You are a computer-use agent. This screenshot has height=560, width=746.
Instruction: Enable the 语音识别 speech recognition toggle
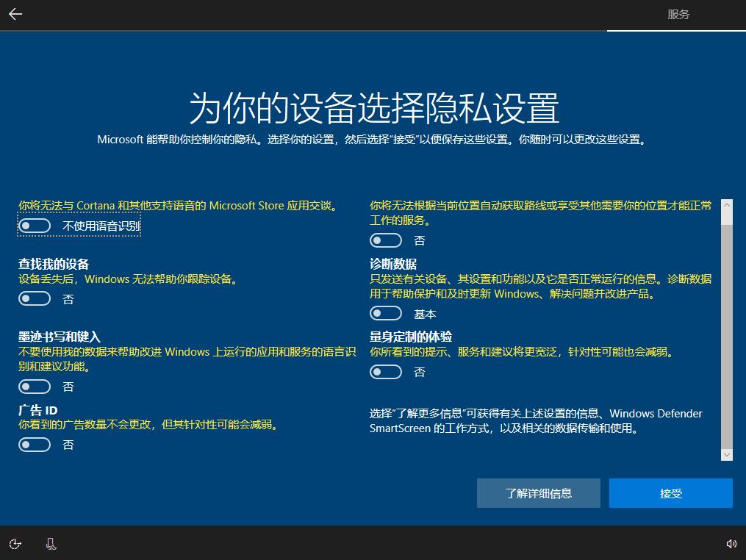34,225
